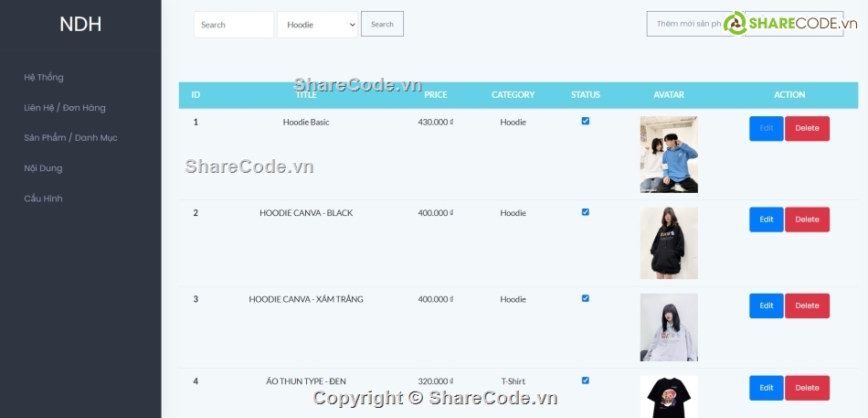Screen dimensions: 868x418
Task: Open HOODIE CANVA - XÁM TRẮNG avatar thumbnail
Action: (x=669, y=327)
